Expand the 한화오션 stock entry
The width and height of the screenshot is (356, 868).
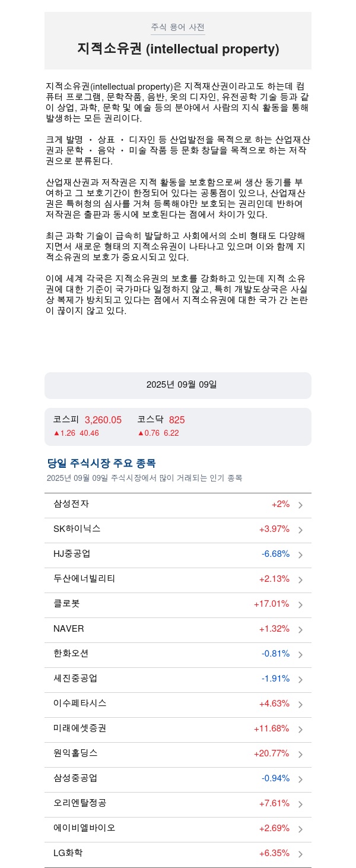178,654
